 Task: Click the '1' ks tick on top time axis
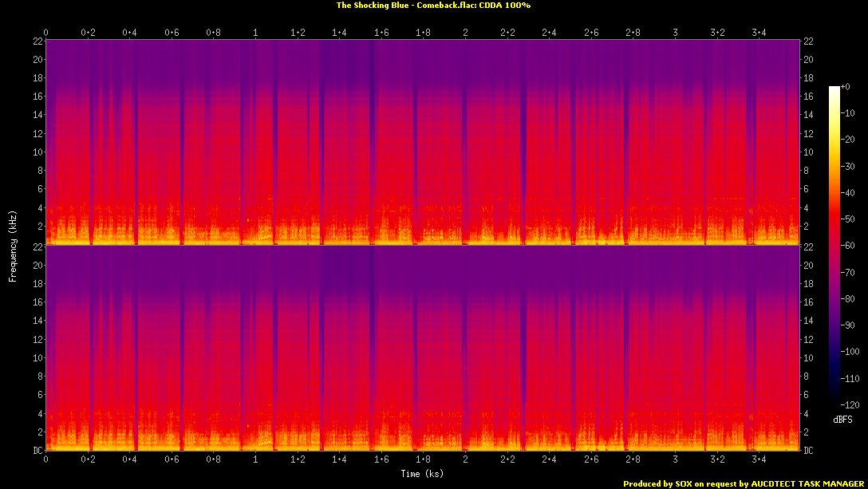255,33
